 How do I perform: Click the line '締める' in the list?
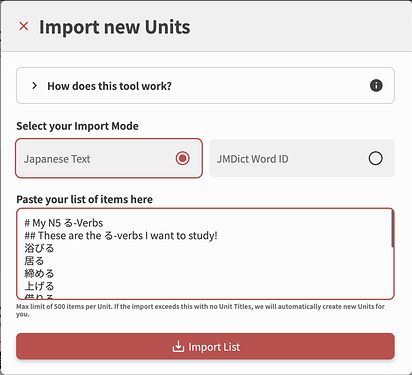(39, 273)
